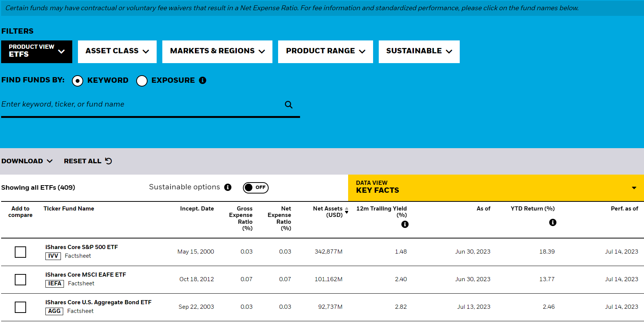644x322 pixels.
Task: Sort by Gross Expense Ratio column header
Action: (241, 218)
